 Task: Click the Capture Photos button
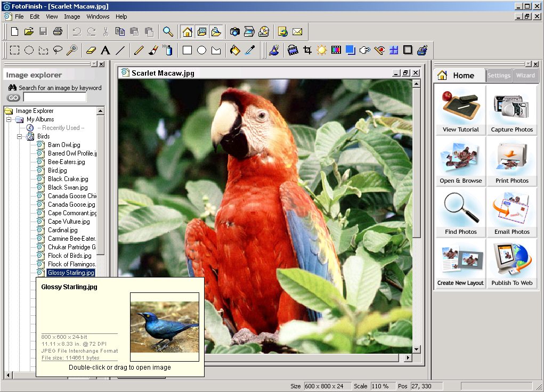pyautogui.click(x=511, y=110)
